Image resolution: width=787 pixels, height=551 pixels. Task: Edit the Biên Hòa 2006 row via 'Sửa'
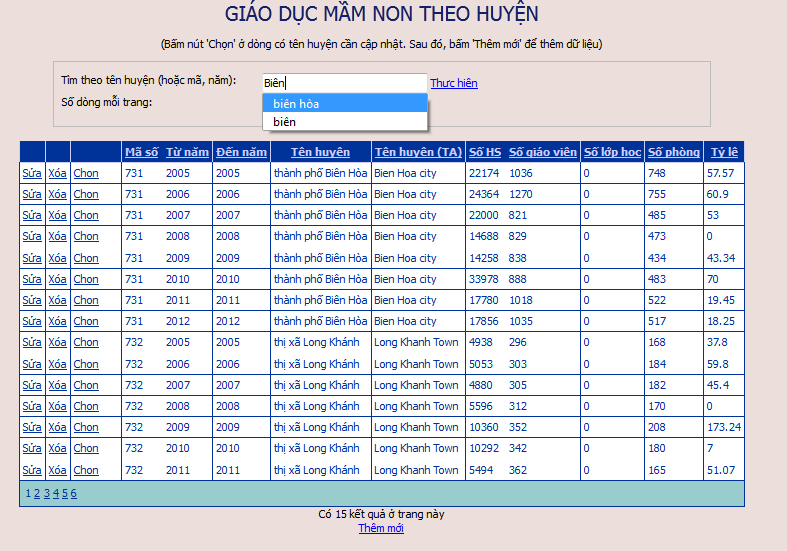(32, 194)
